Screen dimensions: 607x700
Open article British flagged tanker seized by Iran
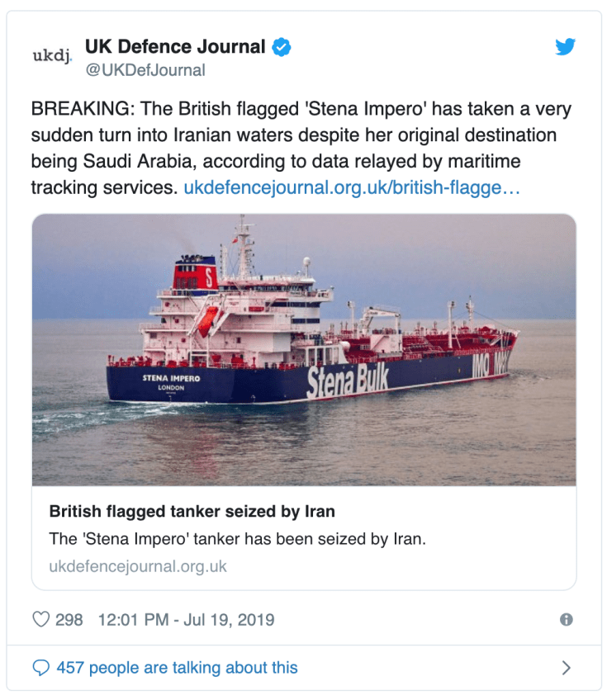click(x=192, y=512)
